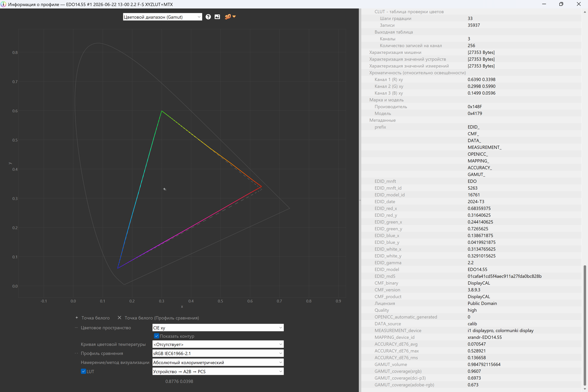
Task: Select the 'Канал 3 (B) xy' row
Action: tap(471, 93)
